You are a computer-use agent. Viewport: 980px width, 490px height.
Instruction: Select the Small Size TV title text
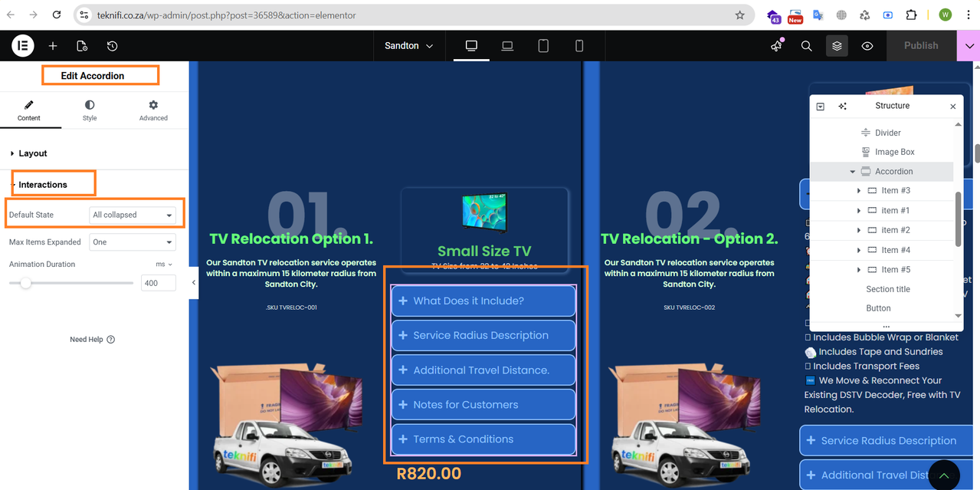pos(484,252)
